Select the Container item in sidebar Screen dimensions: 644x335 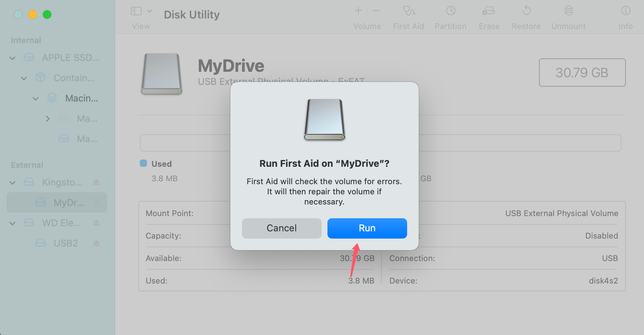click(74, 78)
